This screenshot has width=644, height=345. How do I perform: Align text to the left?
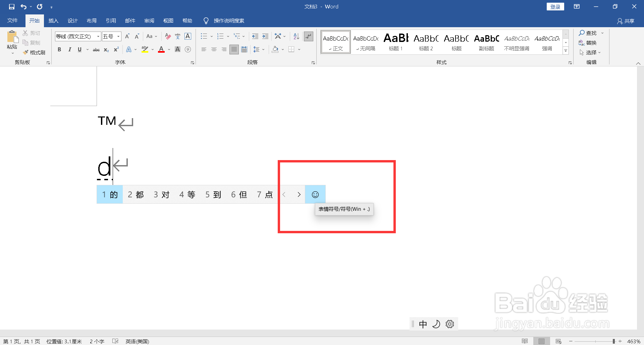204,50
